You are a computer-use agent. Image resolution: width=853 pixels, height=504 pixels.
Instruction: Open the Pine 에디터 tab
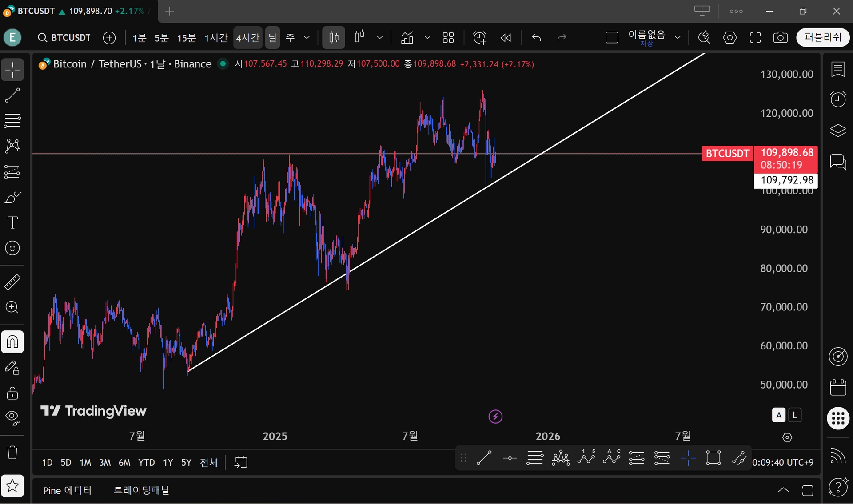tap(67, 490)
